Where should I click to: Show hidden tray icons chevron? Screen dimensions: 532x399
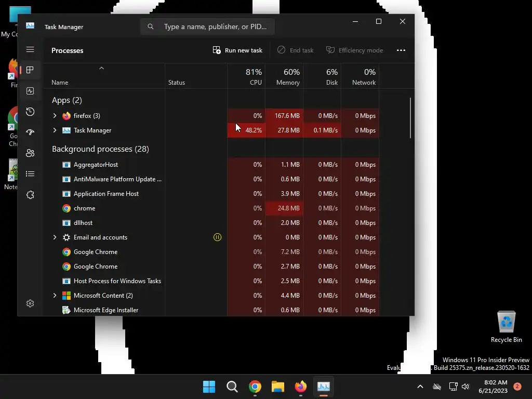[420, 387]
